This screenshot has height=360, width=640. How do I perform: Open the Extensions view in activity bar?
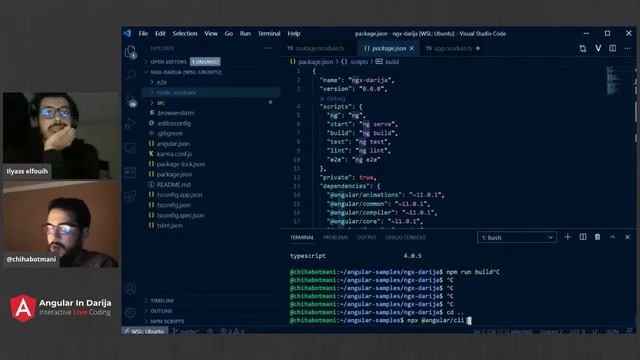point(130,196)
